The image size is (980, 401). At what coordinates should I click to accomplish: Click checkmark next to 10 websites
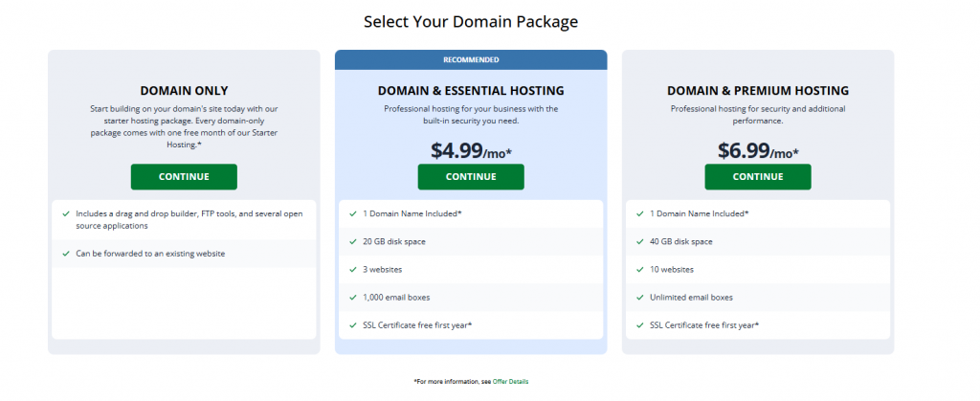(639, 269)
